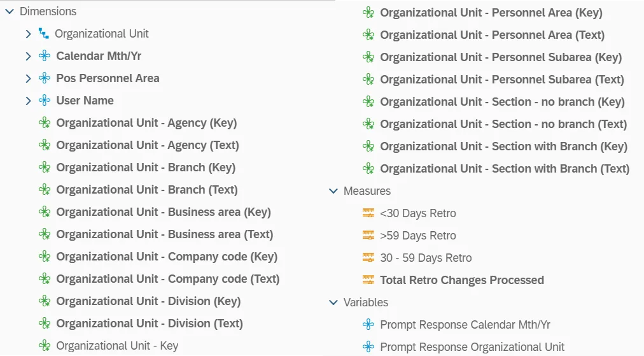Click the icon beside >59 Days Retro
Viewport: 644px width, 356px height.
pyautogui.click(x=368, y=236)
